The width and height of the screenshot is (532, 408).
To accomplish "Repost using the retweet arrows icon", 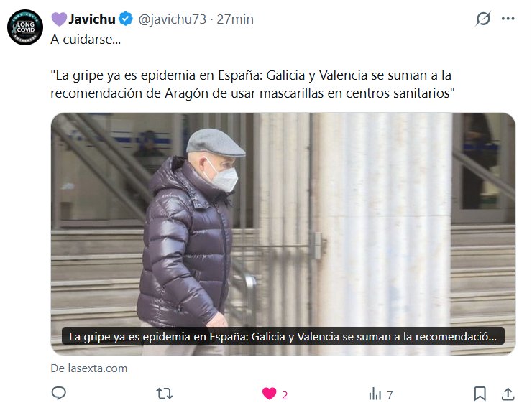I will [164, 394].
